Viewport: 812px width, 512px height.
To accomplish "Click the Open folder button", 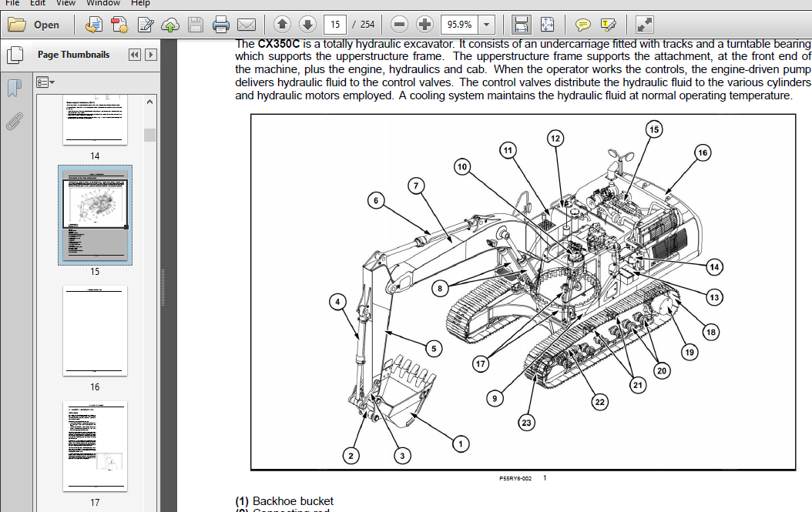I will tap(33, 25).
